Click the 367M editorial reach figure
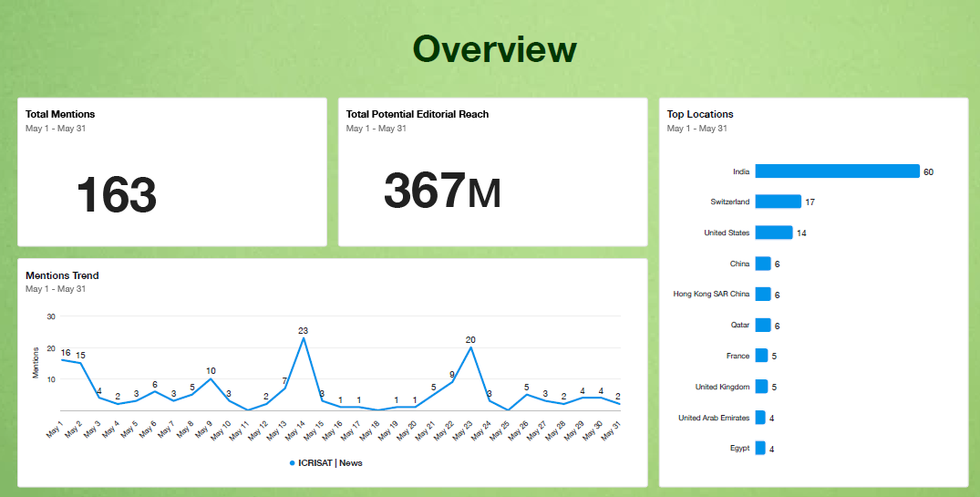The height and width of the screenshot is (497, 980). click(442, 191)
